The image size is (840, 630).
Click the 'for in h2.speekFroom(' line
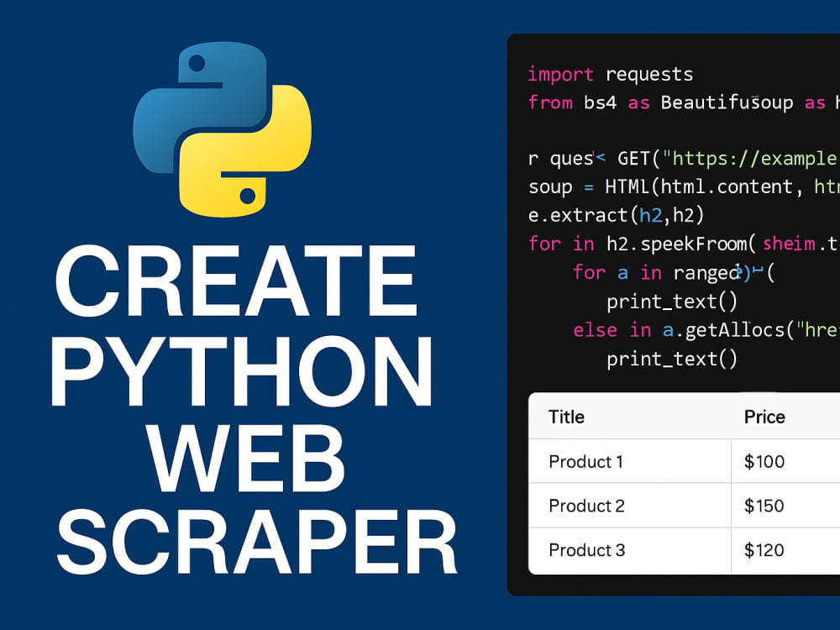[x=684, y=244]
